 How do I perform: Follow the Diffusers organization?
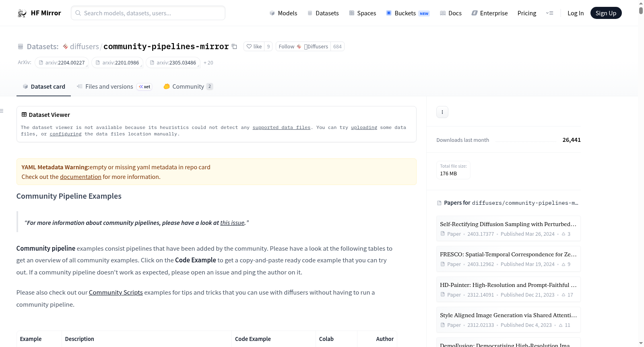pyautogui.click(x=303, y=46)
